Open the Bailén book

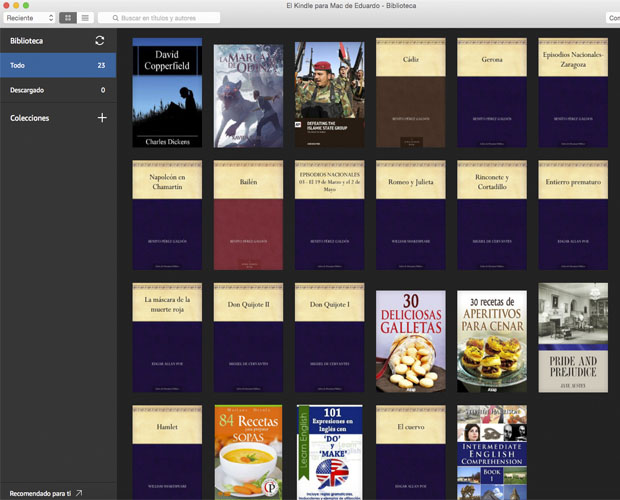248,215
